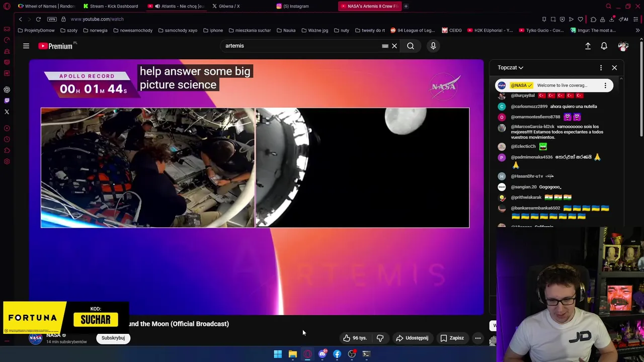This screenshot has height=362, width=644.
Task: Open the terminal from the taskbar
Action: (x=367, y=354)
